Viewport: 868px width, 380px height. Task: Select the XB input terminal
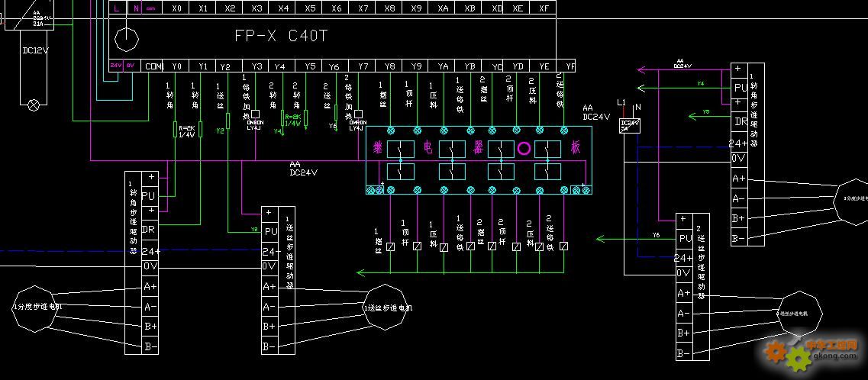(x=469, y=8)
